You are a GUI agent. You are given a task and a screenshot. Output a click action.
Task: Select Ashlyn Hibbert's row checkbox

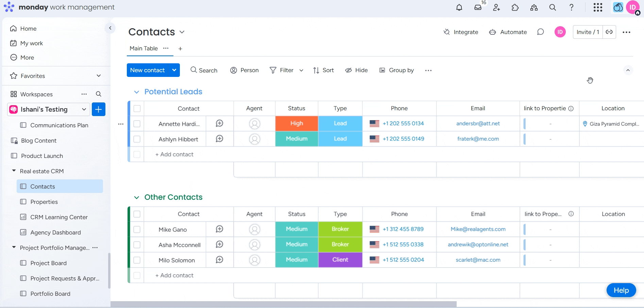(137, 139)
